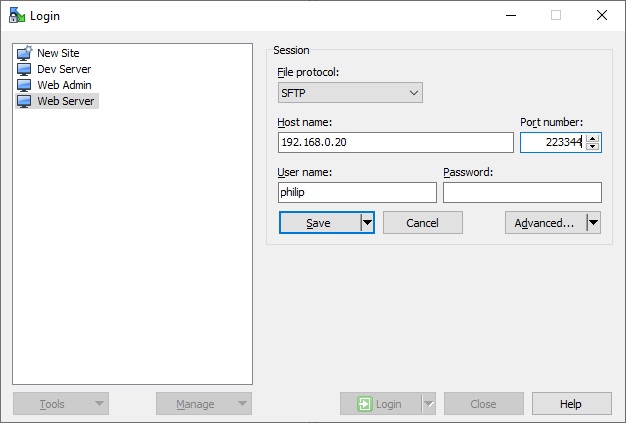626x423 pixels.
Task: Expand the Advanced button dropdown arrow
Action: tap(594, 223)
